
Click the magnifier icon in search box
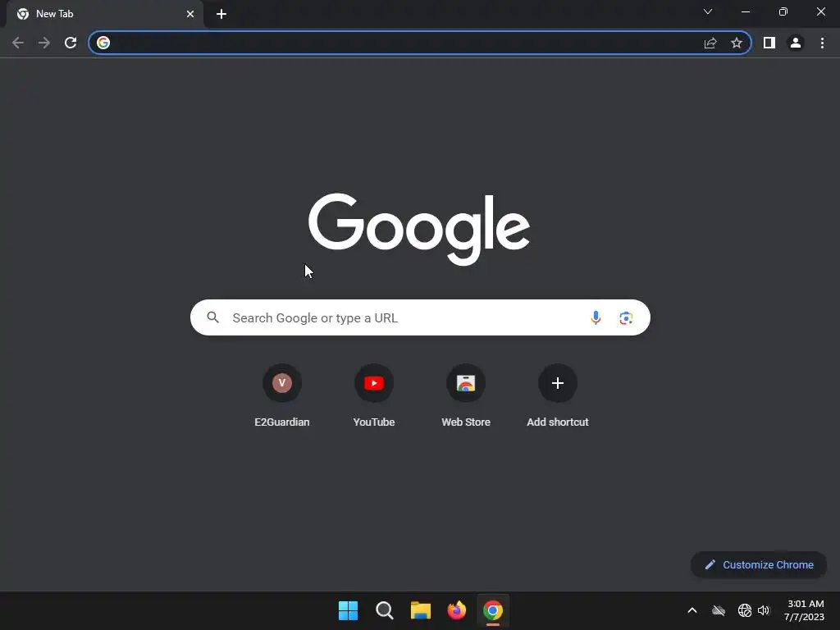[212, 317]
